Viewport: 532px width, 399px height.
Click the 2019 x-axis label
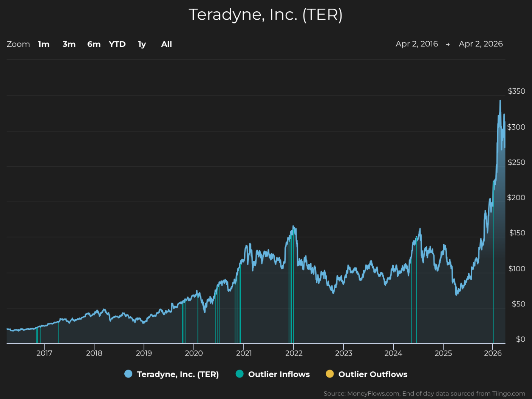tap(144, 353)
